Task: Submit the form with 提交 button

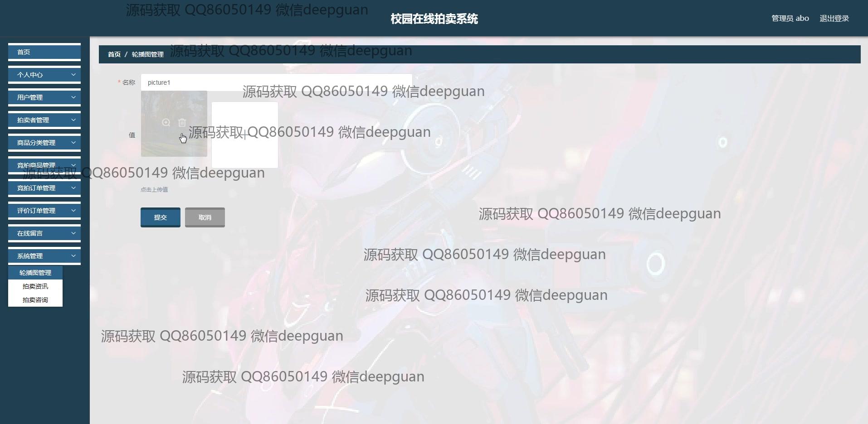Action: click(161, 217)
